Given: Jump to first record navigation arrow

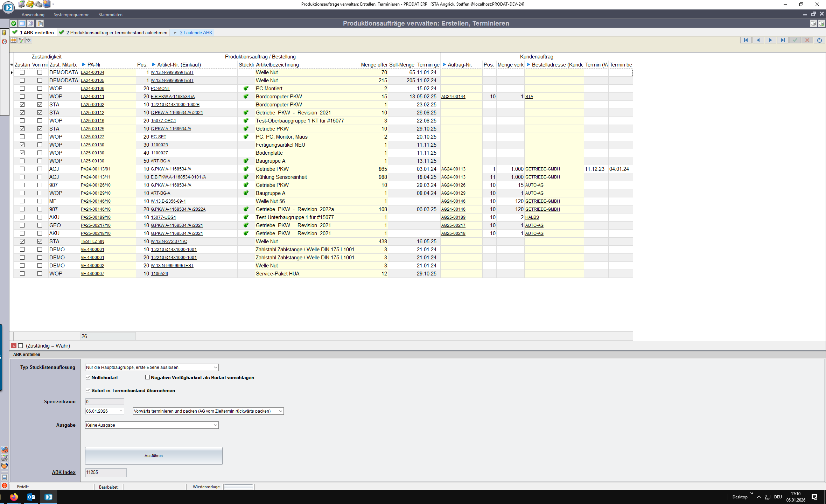Looking at the screenshot, I should pos(745,40).
